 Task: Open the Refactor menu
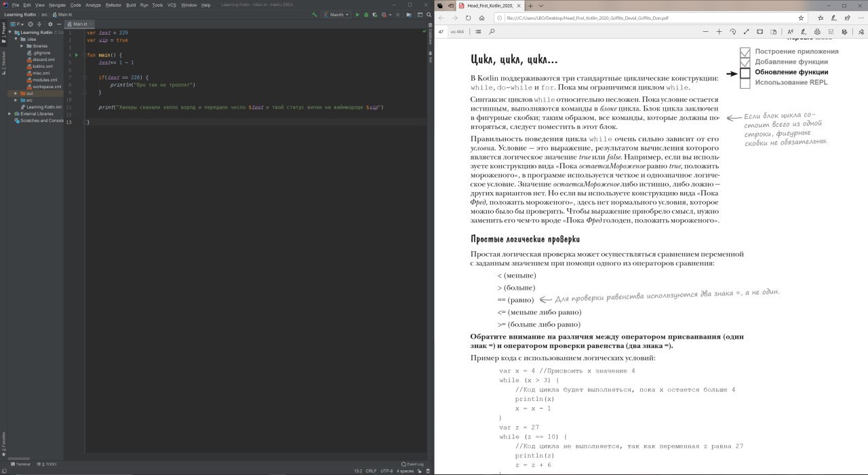pyautogui.click(x=113, y=5)
